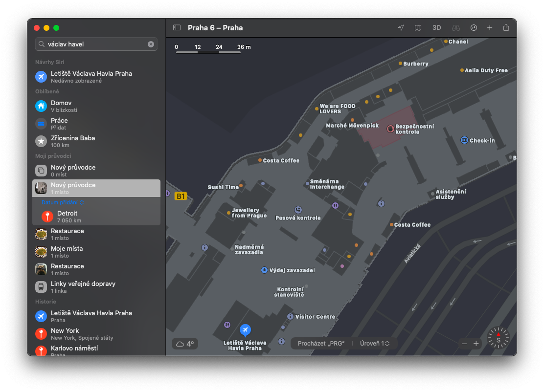544x392 pixels.
Task: Open history entry Letiště Václava Havla Praha, Praha
Action: point(96,316)
